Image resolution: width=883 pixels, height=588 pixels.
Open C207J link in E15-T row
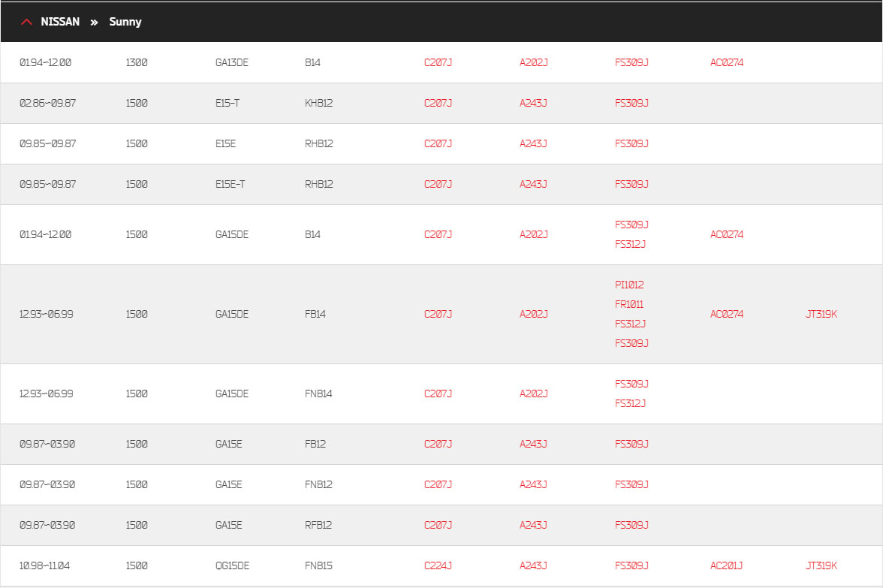pos(438,103)
